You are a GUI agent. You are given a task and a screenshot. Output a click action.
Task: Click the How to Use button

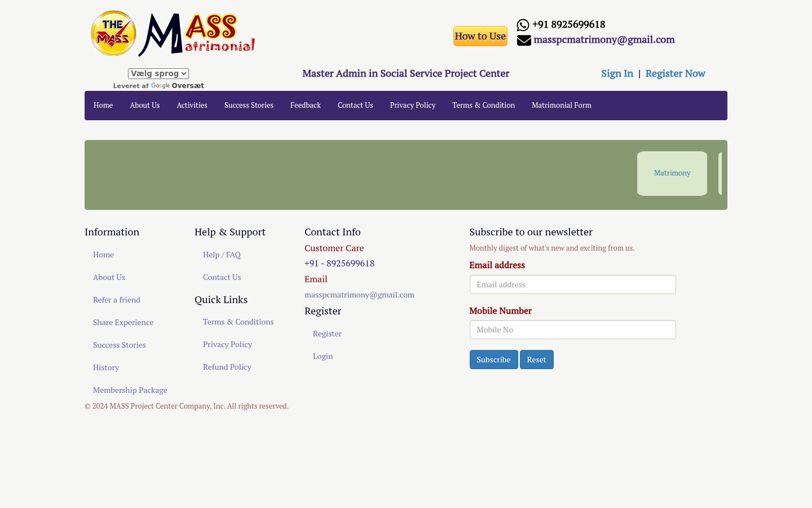(x=480, y=36)
